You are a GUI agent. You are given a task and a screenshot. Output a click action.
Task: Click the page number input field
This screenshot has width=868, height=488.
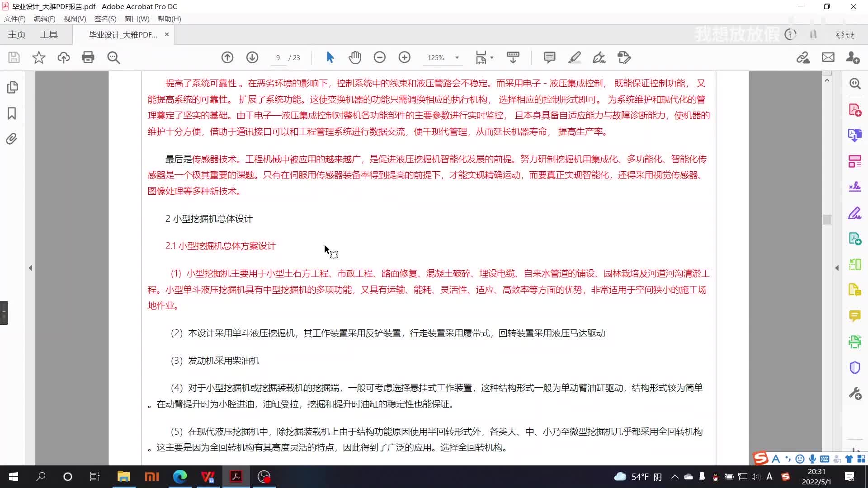point(278,57)
